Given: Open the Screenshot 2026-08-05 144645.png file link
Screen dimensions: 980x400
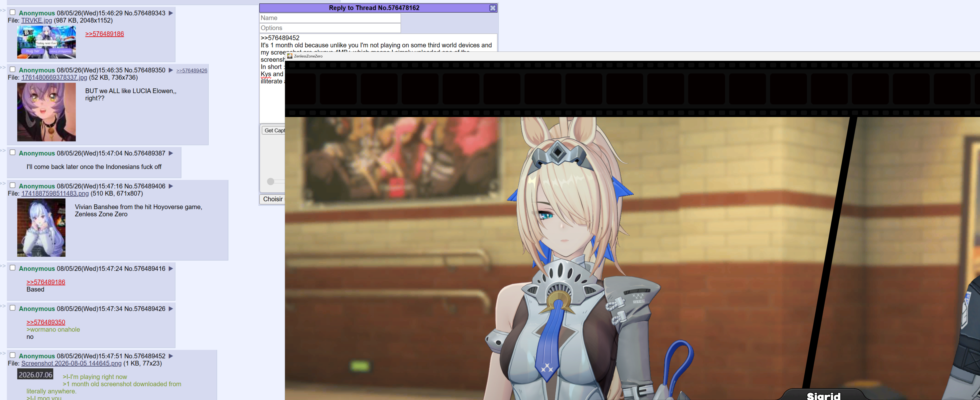Looking at the screenshot, I should point(72,363).
